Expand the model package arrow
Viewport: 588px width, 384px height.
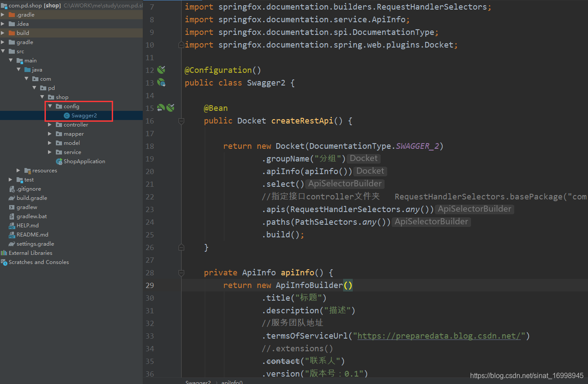[50, 143]
